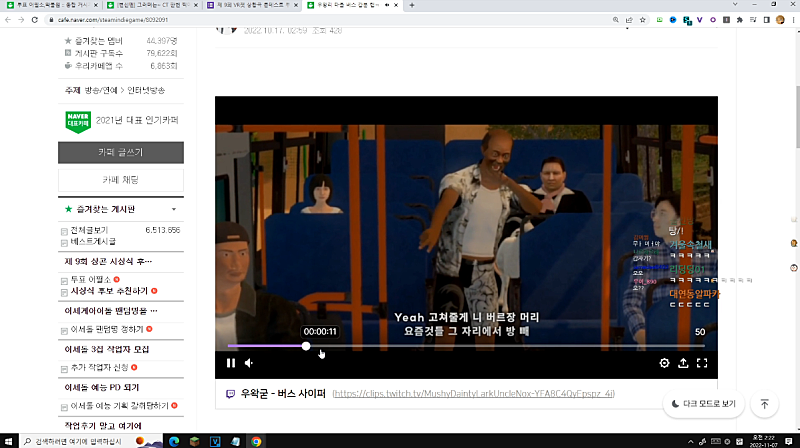Open the Twitch clip URL link

click(x=473, y=393)
